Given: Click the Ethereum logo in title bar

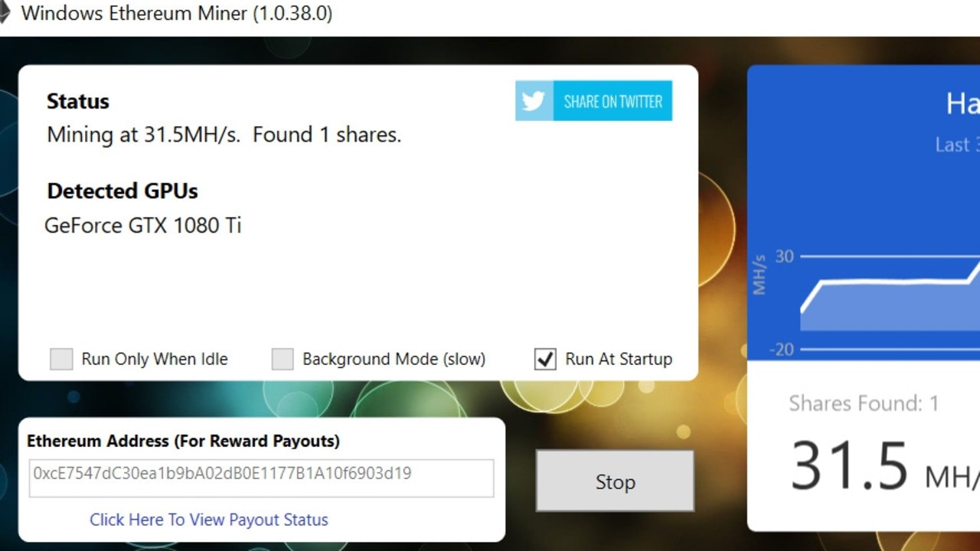Looking at the screenshot, I should point(4,13).
